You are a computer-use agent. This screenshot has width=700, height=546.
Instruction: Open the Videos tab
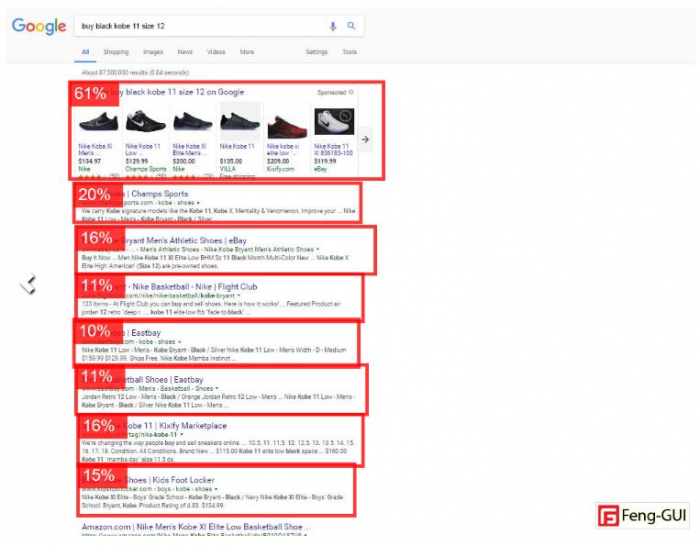click(216, 52)
